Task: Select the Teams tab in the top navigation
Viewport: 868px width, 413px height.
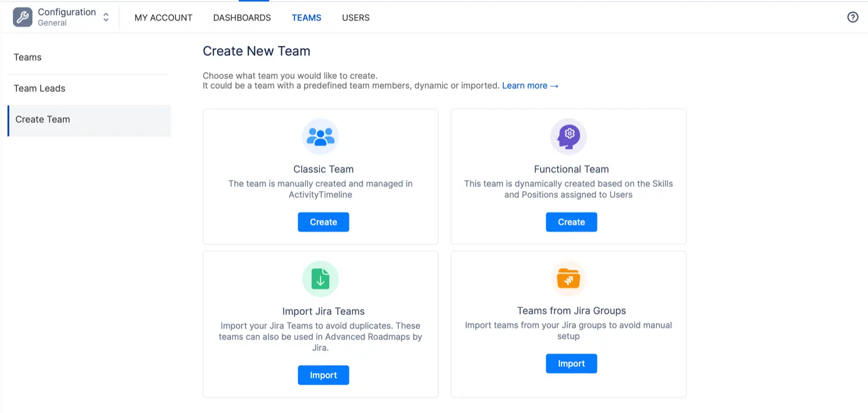Action: [x=307, y=18]
